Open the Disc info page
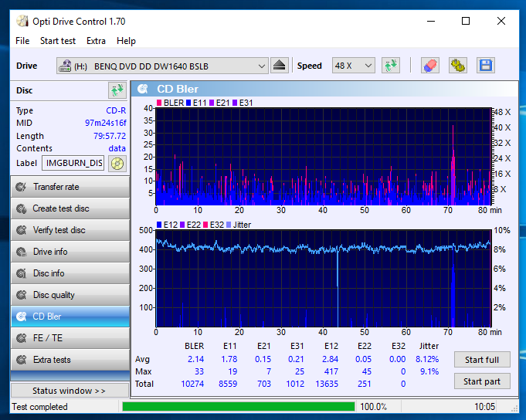This screenshot has height=420, width=526. [70, 273]
